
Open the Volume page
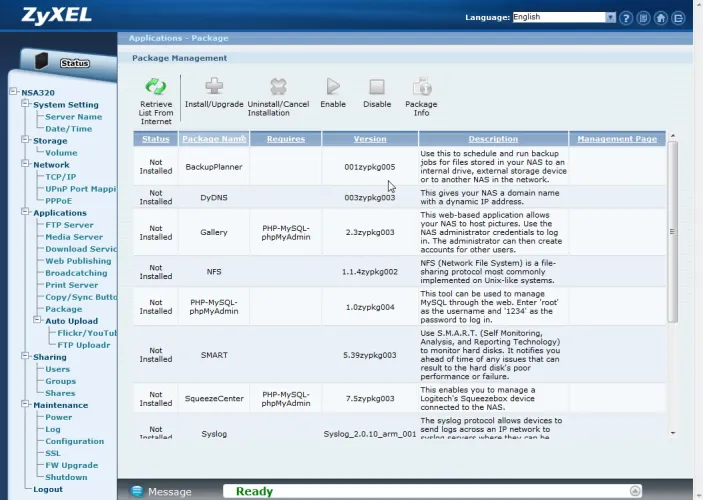coord(61,153)
